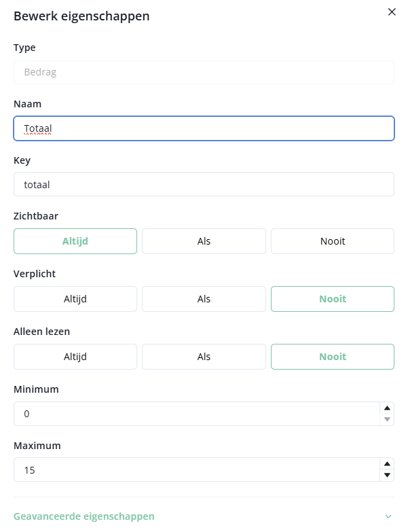
Task: Close the Bewerk eigenschappen panel
Action: tap(392, 12)
